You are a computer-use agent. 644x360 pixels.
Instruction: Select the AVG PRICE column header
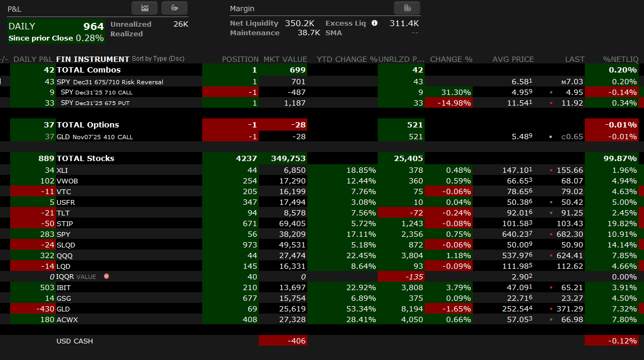click(x=513, y=59)
